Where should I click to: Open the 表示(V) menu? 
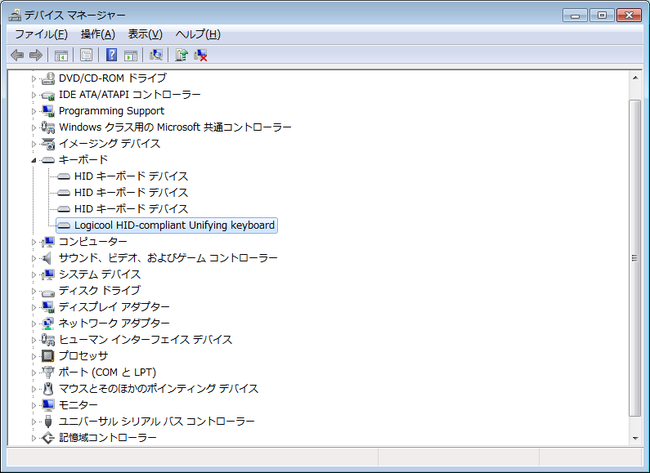point(145,34)
